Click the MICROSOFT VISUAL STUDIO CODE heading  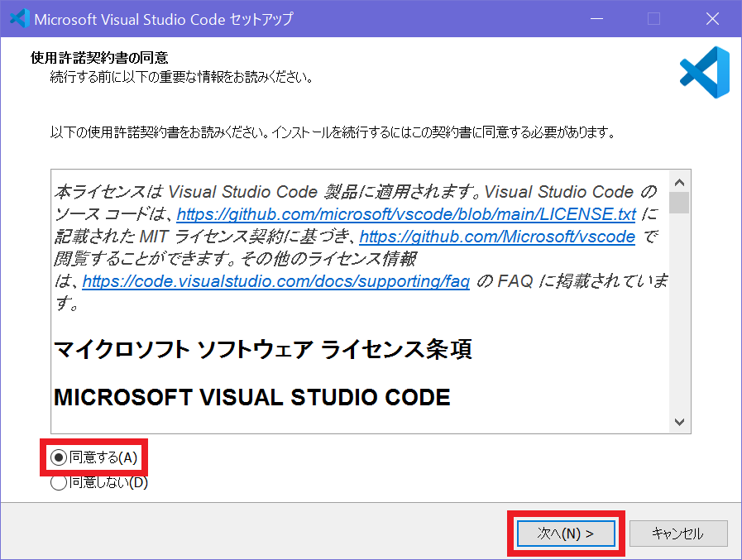(x=251, y=397)
